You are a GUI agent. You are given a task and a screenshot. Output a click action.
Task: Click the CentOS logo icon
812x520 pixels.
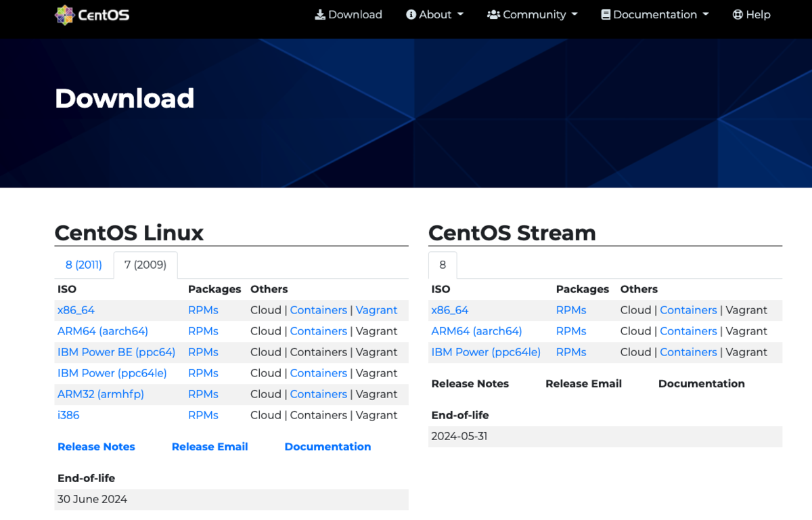(64, 15)
